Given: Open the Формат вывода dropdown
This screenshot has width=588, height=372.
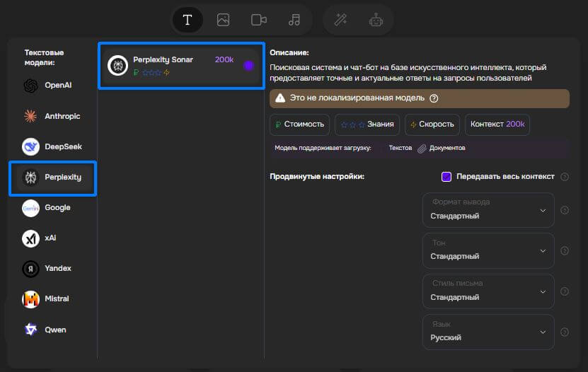Looking at the screenshot, I should pos(488,210).
